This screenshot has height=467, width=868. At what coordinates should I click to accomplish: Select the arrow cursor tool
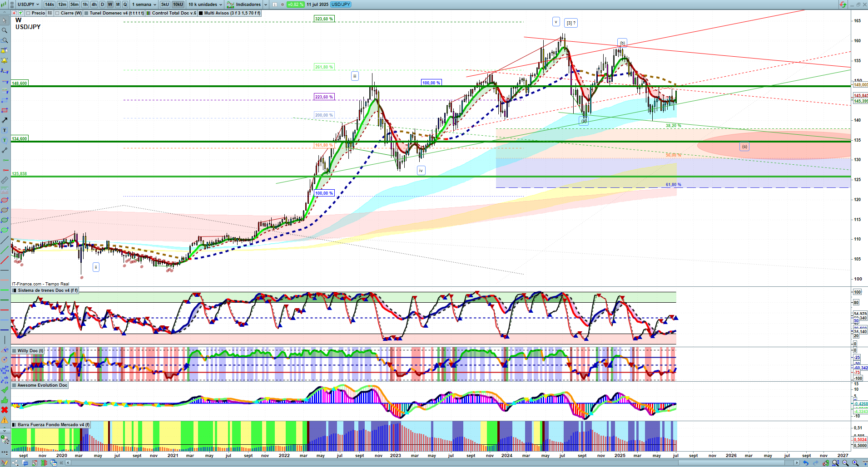coord(5,20)
